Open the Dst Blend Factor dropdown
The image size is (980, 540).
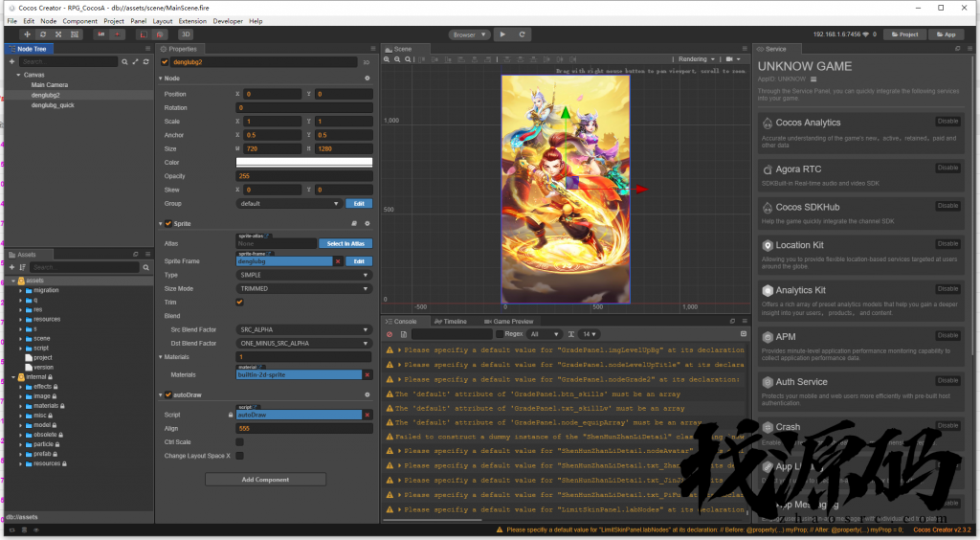(303, 344)
